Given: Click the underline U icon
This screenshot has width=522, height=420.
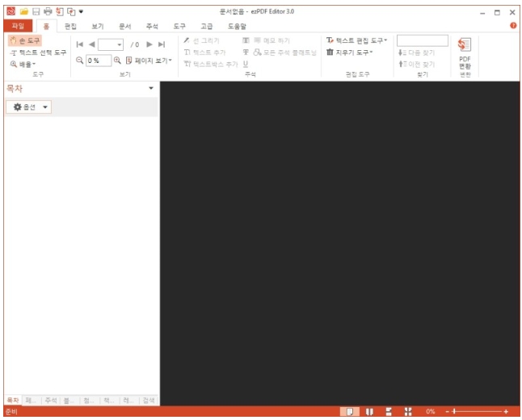Looking at the screenshot, I should [246, 64].
